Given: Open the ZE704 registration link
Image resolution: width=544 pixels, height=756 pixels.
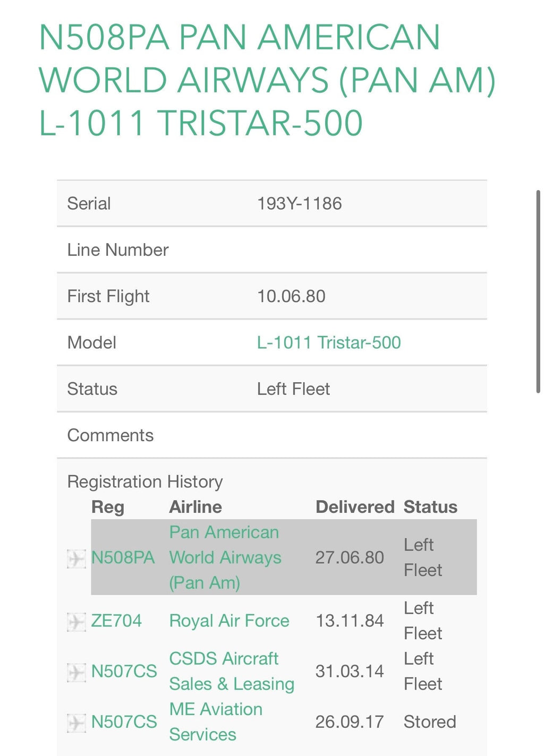Looking at the screenshot, I should pos(116,621).
